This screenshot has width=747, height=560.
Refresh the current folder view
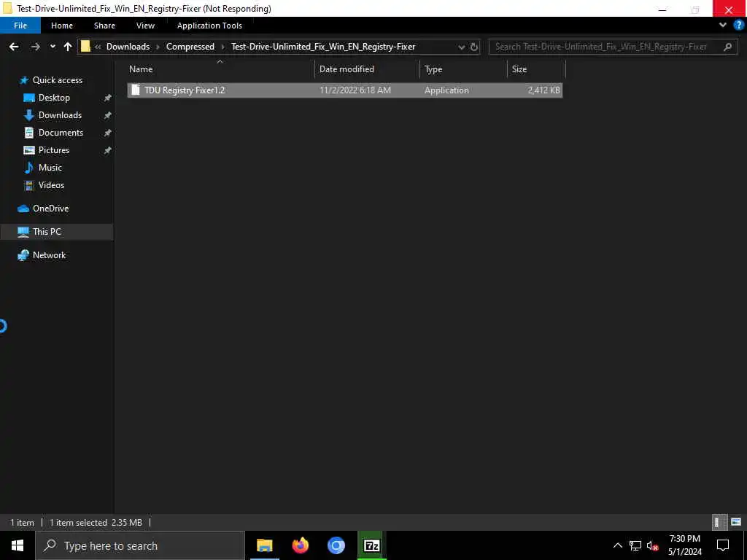pyautogui.click(x=474, y=47)
